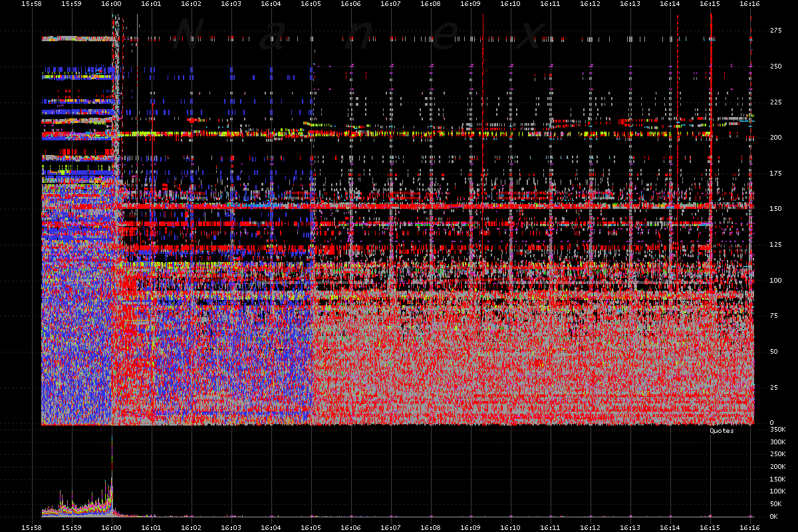The image size is (798, 532).
Task: Click the 16:13 label on the top time axis
Action: (x=630, y=4)
